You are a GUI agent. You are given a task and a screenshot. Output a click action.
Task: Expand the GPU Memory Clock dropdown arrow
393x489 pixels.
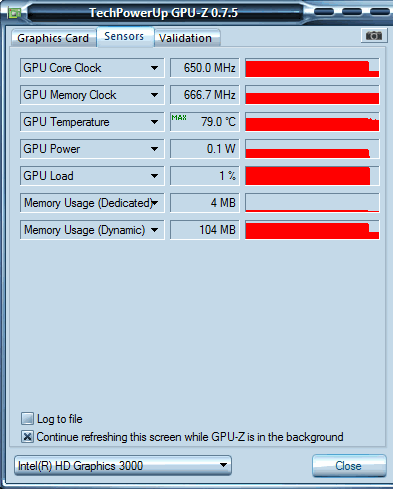click(x=154, y=95)
